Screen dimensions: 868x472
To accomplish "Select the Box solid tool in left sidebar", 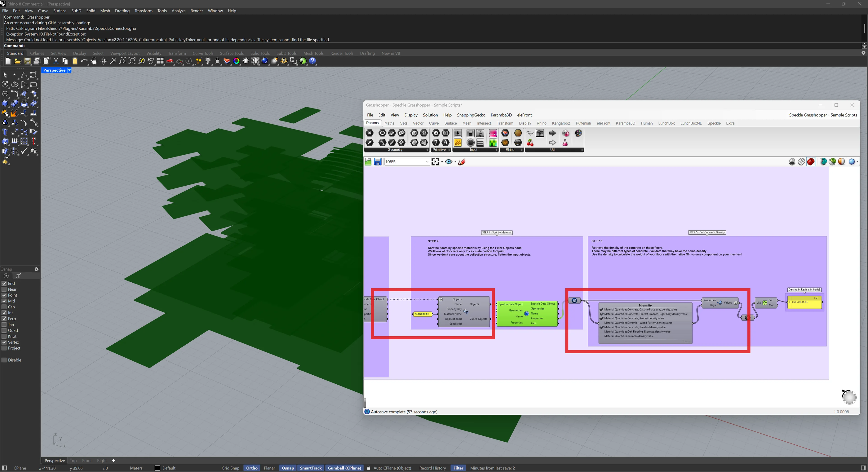I will 5,104.
